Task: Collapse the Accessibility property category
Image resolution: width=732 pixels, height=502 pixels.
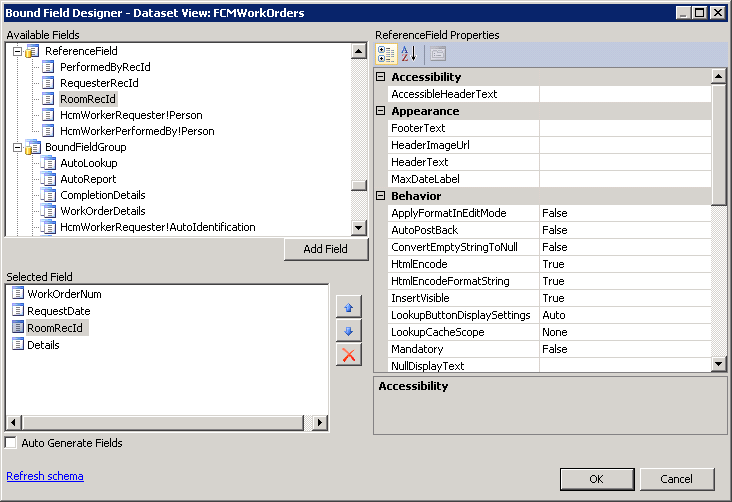Action: click(381, 77)
